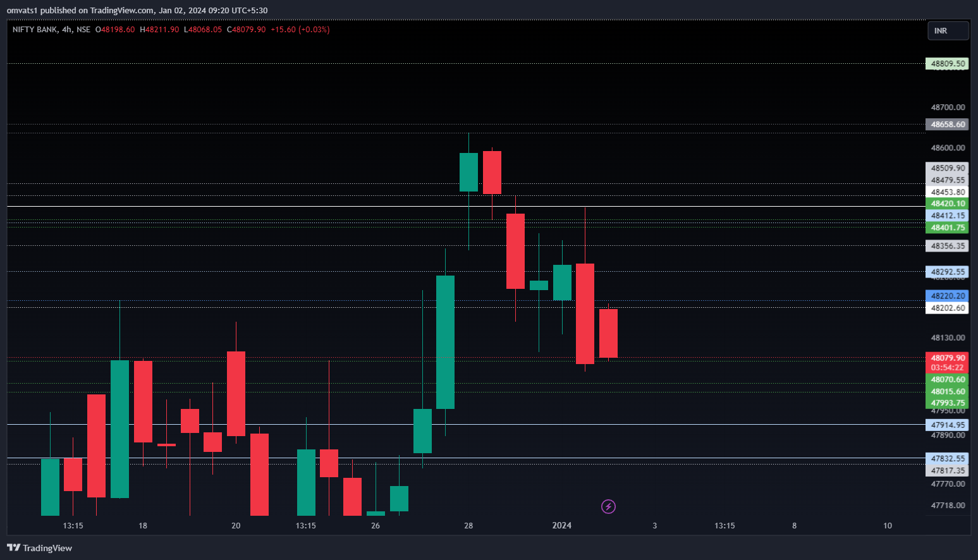Click the 8 date label on time axis
978x560 pixels.
point(795,526)
